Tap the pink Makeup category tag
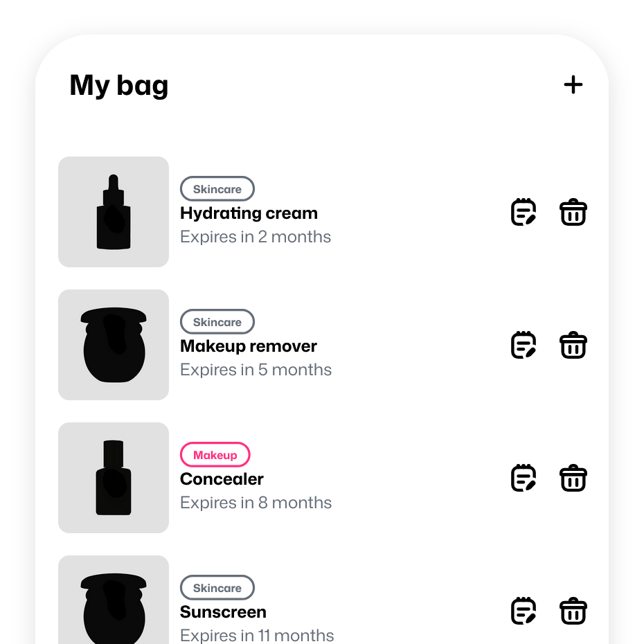This screenshot has width=644, height=644. (215, 455)
